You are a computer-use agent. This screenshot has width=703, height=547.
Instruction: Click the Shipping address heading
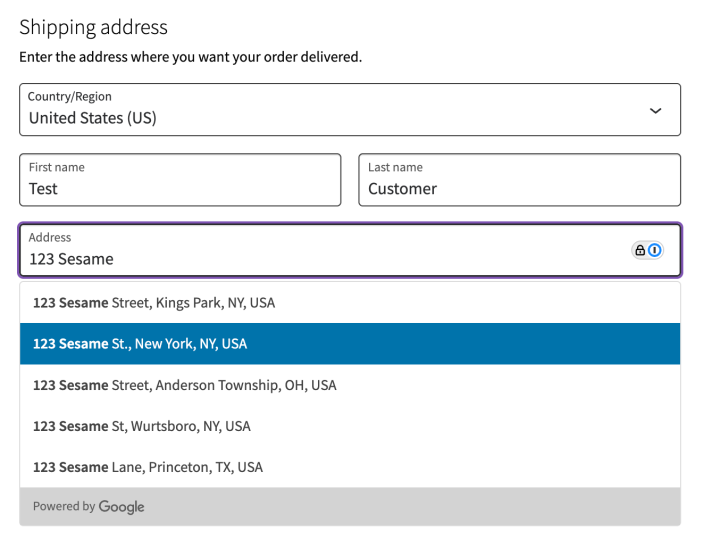point(94,27)
